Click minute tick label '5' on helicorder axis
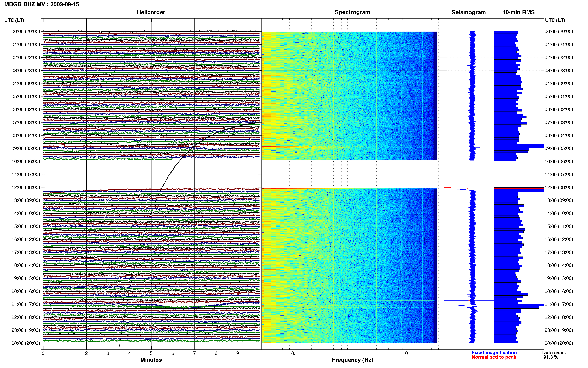Image resolution: width=588 pixels, height=368 pixels. 151,353
